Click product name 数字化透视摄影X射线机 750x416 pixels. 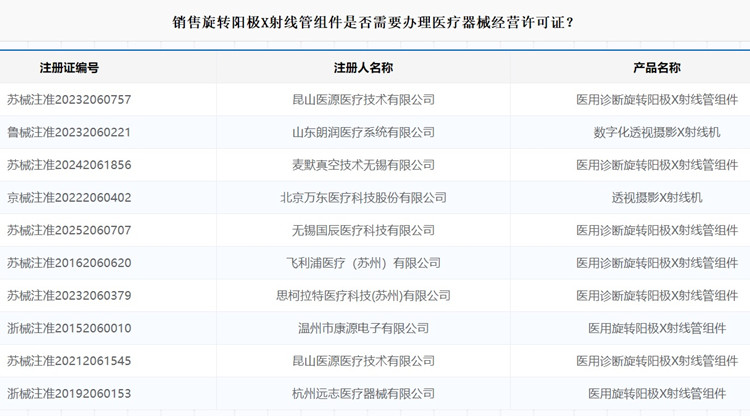(x=657, y=132)
